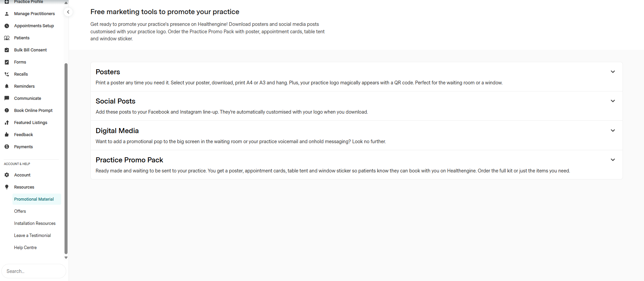Click the Recalls phone icon
644x281 pixels.
(x=7, y=74)
